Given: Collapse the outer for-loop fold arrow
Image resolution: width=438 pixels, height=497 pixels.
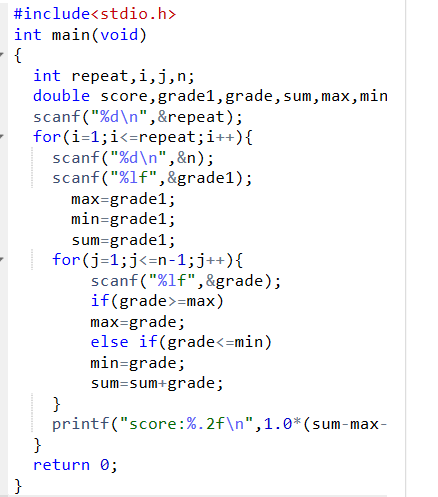Looking at the screenshot, I should (x=2, y=136).
